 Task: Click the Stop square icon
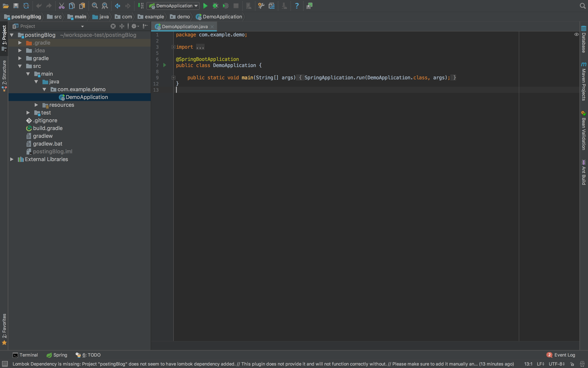(236, 6)
